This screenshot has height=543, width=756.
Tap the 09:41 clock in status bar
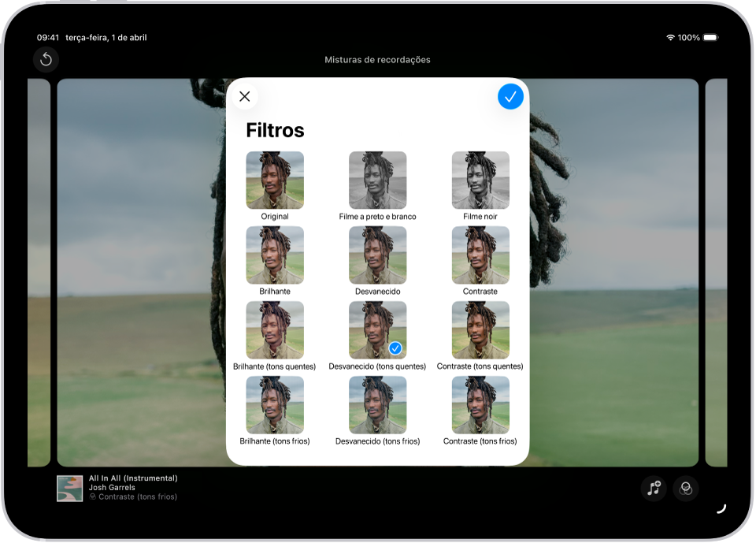48,37
